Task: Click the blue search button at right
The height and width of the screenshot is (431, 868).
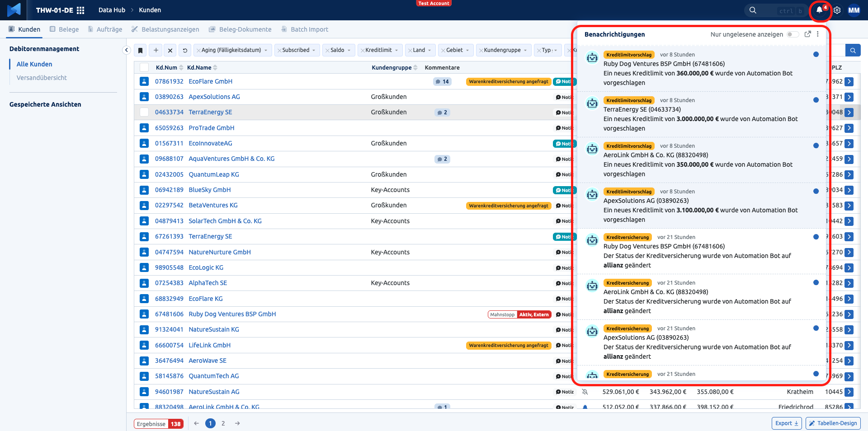Action: [x=853, y=50]
